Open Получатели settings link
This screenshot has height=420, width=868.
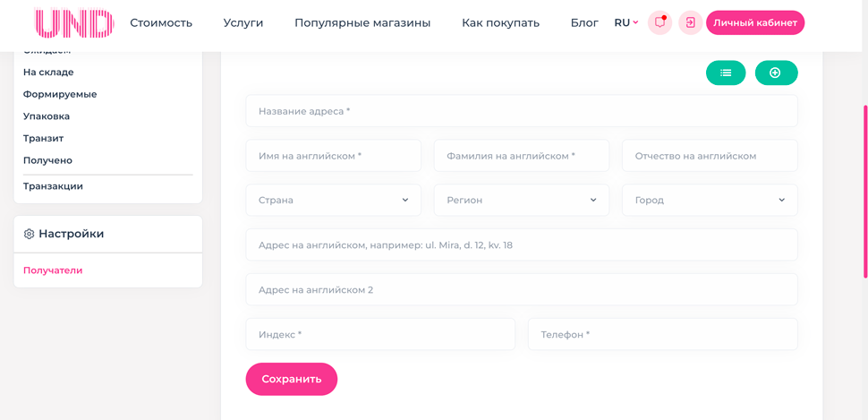tap(53, 270)
